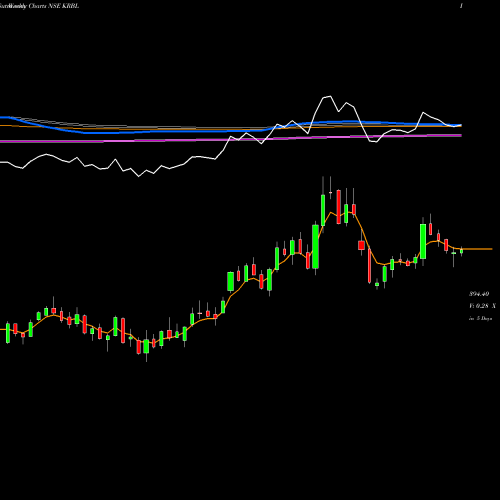Click the last green candlestick at the chart's right end
Viewport: 500px width, 500px height.
462,251
